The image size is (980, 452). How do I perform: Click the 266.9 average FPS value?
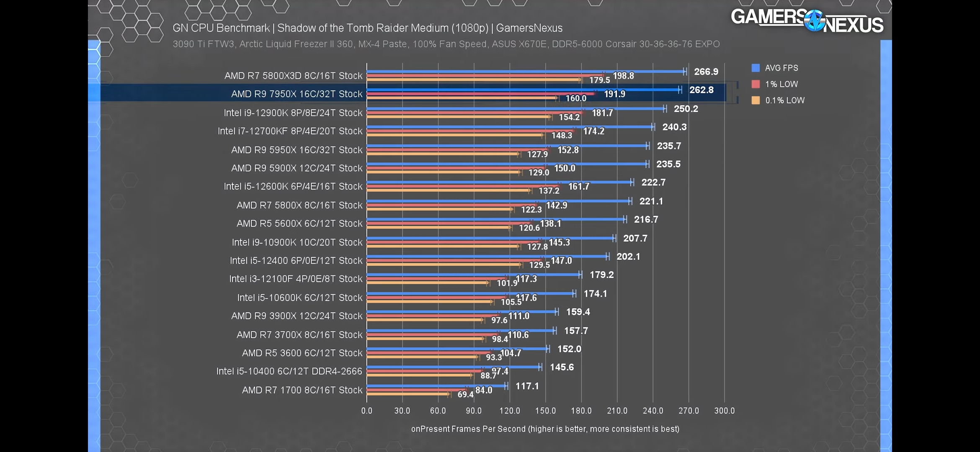pyautogui.click(x=706, y=72)
